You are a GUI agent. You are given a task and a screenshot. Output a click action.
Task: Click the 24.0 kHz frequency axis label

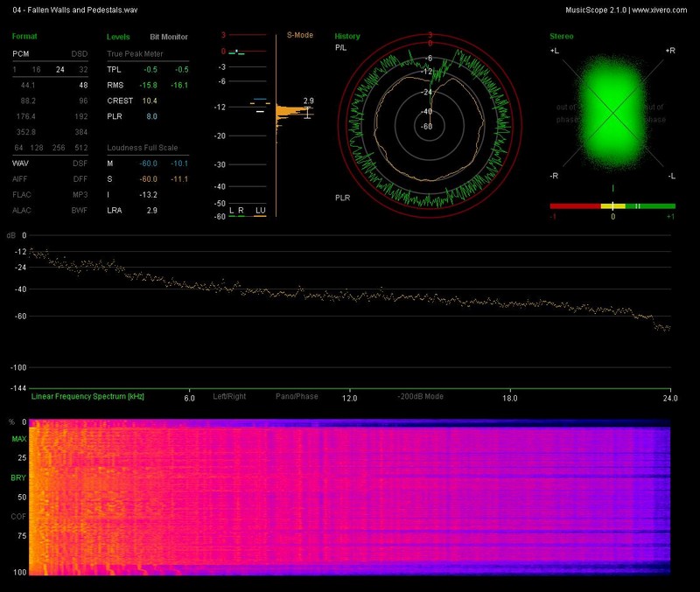670,398
